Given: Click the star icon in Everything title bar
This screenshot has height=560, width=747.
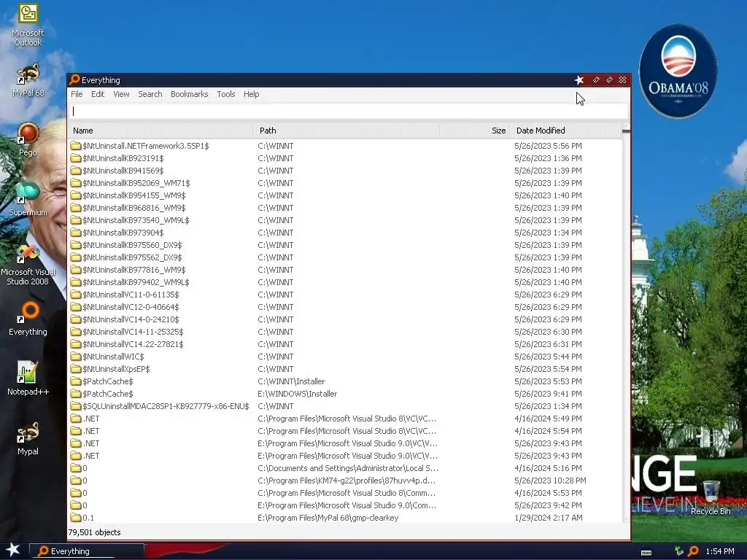Looking at the screenshot, I should [578, 80].
